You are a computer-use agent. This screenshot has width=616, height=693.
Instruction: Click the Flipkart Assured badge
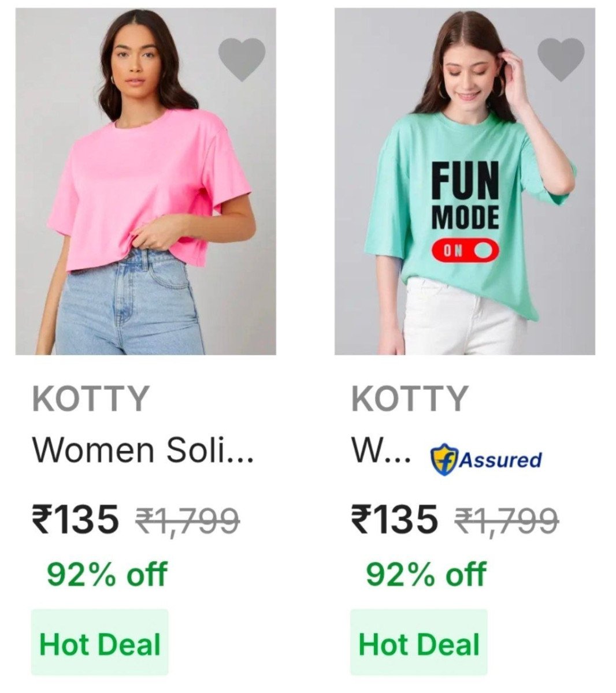[x=484, y=460]
